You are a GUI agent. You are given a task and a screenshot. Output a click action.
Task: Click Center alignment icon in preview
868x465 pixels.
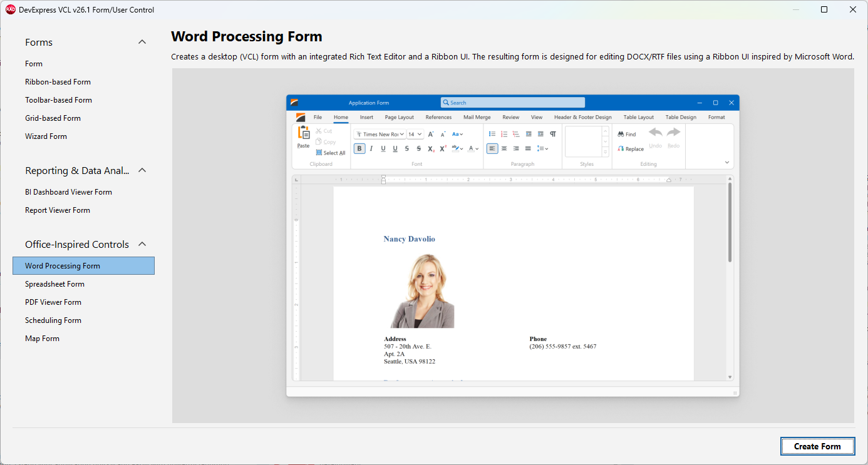(504, 148)
